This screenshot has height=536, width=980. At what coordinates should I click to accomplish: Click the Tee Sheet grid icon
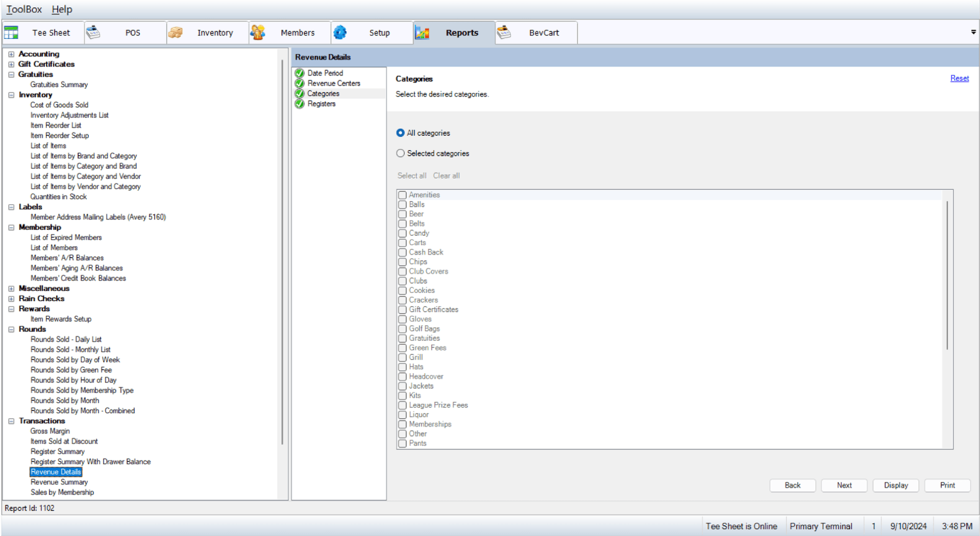pos(11,33)
